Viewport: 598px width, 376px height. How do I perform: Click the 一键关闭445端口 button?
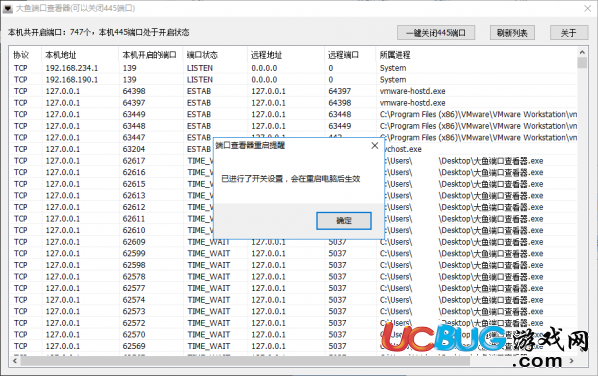436,33
